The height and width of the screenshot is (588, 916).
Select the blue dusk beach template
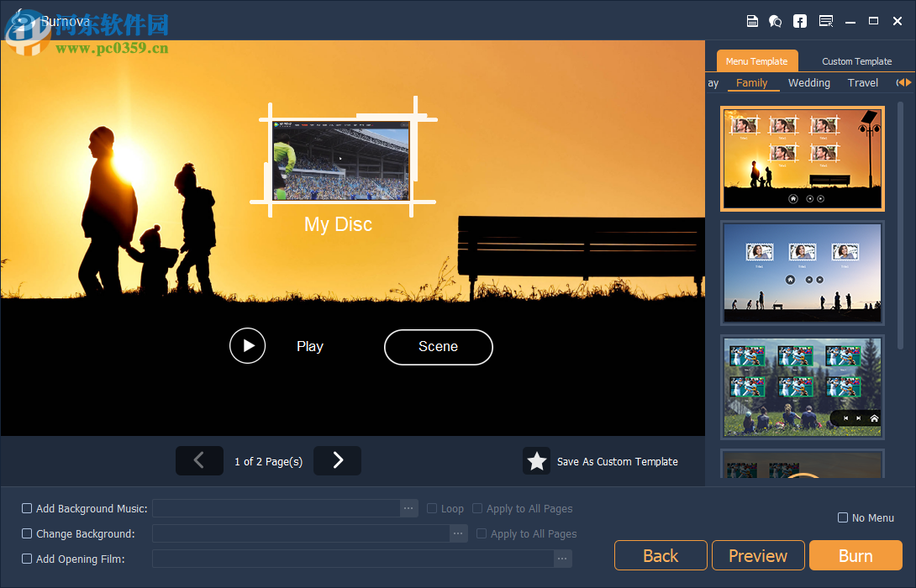click(x=802, y=273)
